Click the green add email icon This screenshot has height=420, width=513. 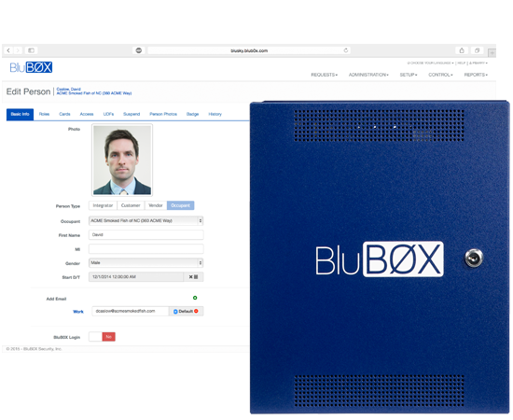point(195,298)
